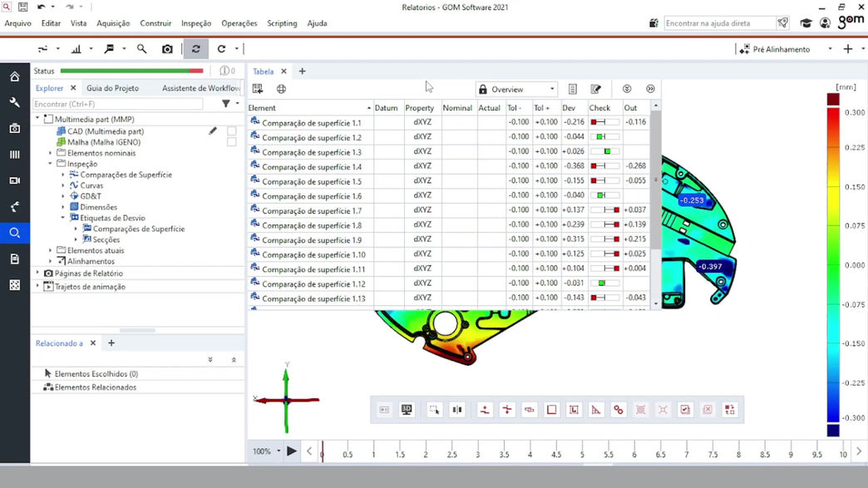Expand the Elementos nominais folder
The width and height of the screenshot is (868, 488).
coord(51,153)
